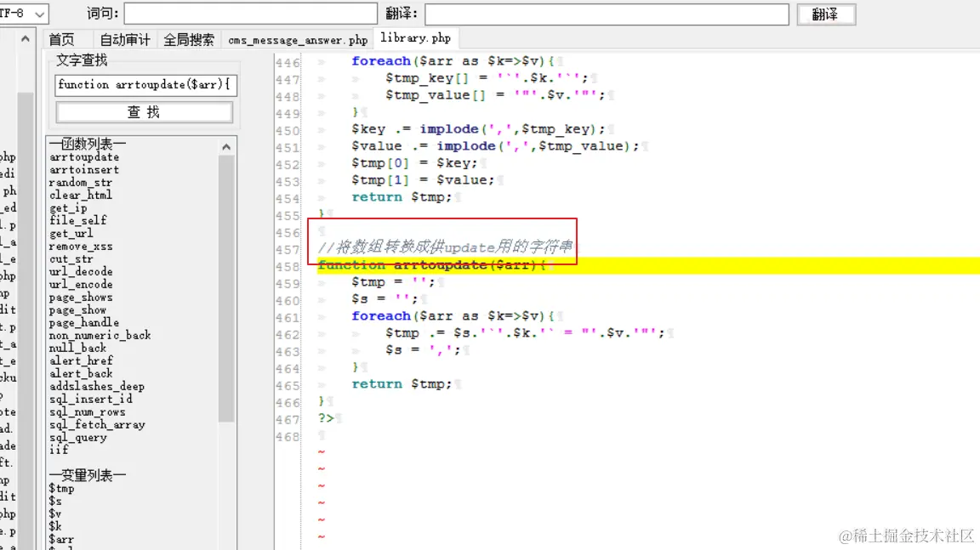Click the far-left file panel scroll-up arrow

(25, 39)
